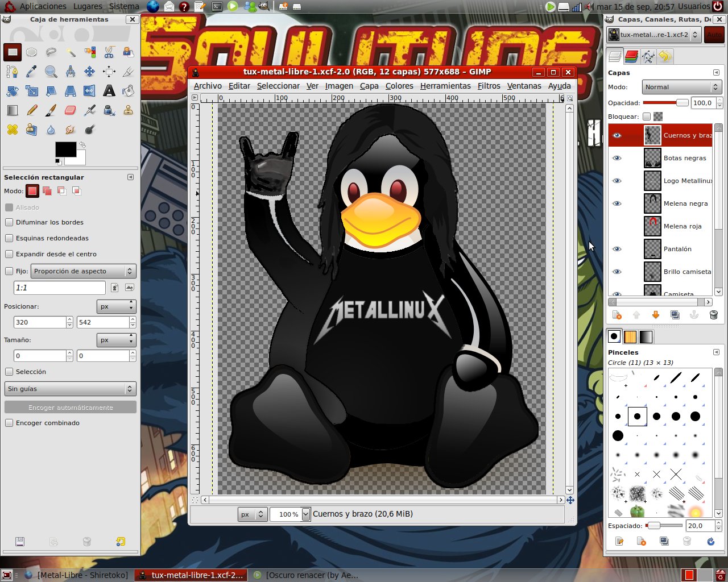Select the Fuzzy Select wand tool
This screenshot has width=728, height=582.
coord(71,52)
